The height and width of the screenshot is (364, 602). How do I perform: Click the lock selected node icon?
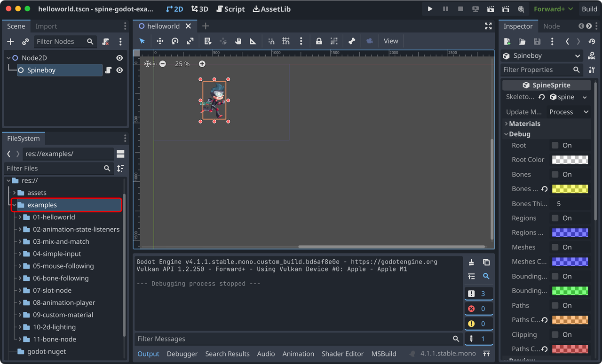(319, 41)
